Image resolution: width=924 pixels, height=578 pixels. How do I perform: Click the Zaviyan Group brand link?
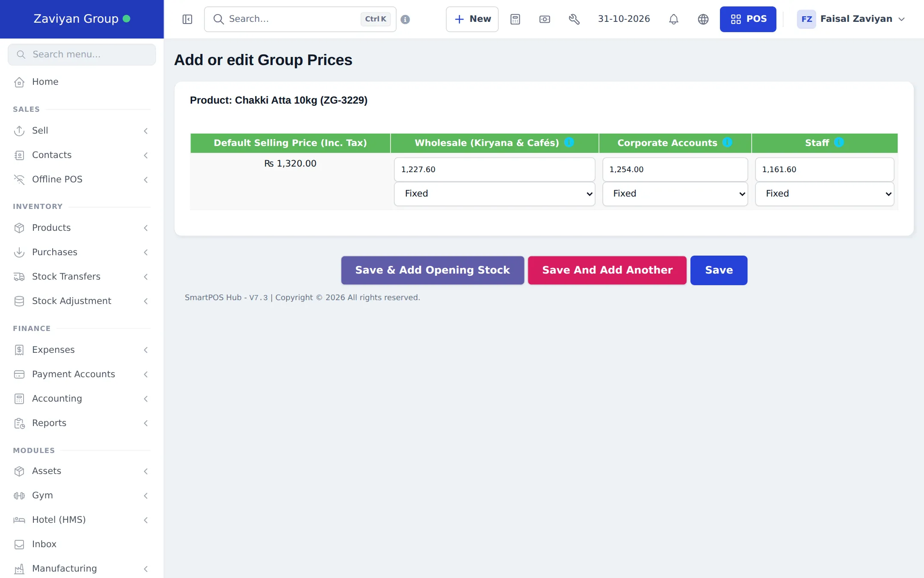[x=82, y=19]
